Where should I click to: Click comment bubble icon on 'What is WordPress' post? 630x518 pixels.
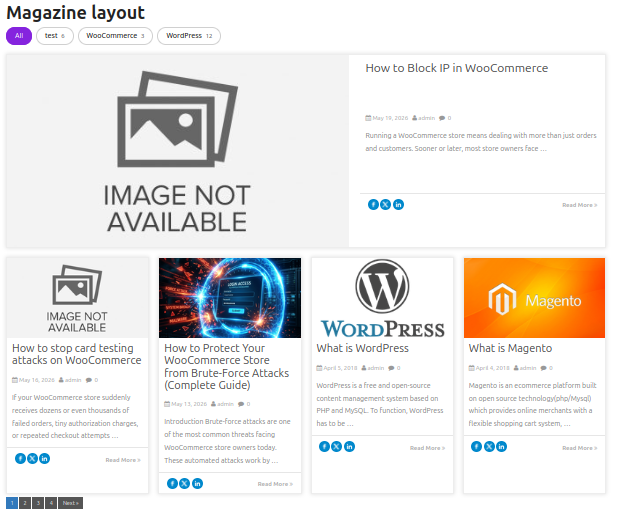391,368
